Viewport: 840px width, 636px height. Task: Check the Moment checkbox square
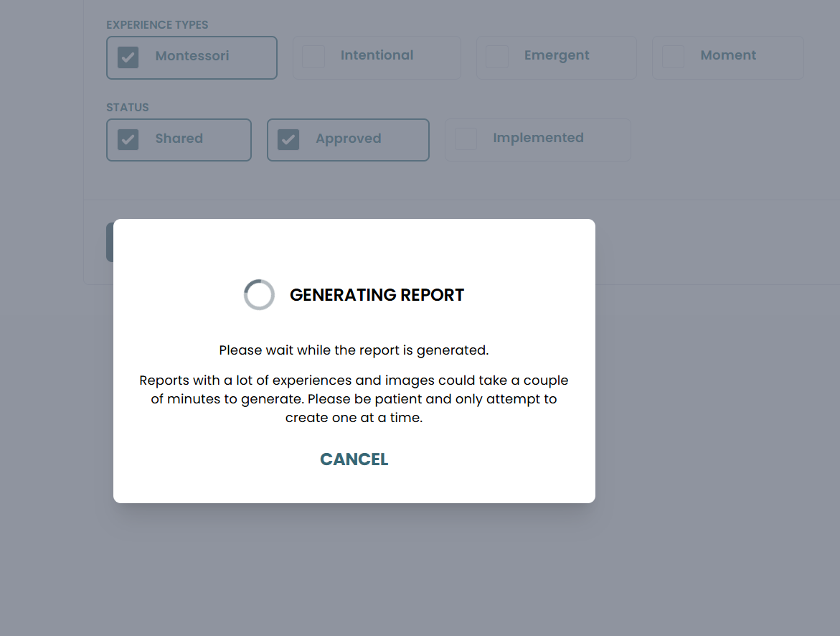[x=673, y=57]
